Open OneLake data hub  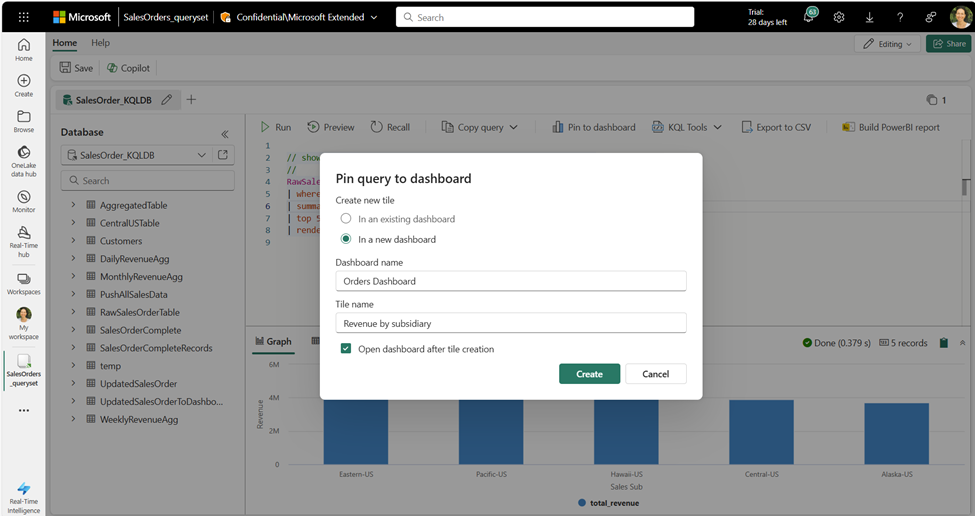click(x=24, y=161)
